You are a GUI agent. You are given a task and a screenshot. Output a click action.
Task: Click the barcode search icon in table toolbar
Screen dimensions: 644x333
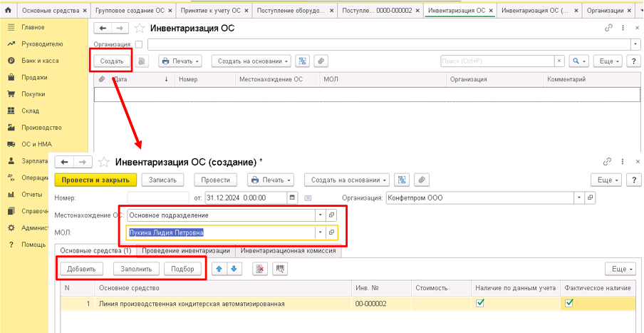tap(280, 269)
